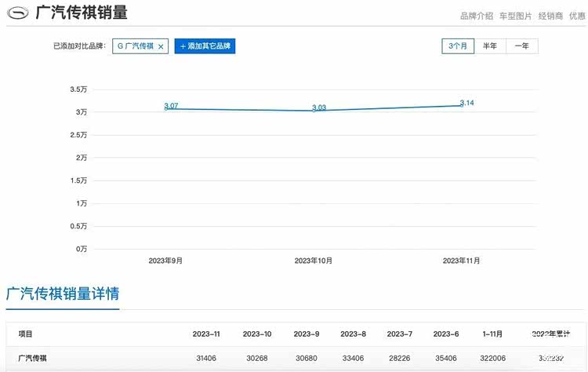Open the 品牌介绍 link

pos(477,16)
